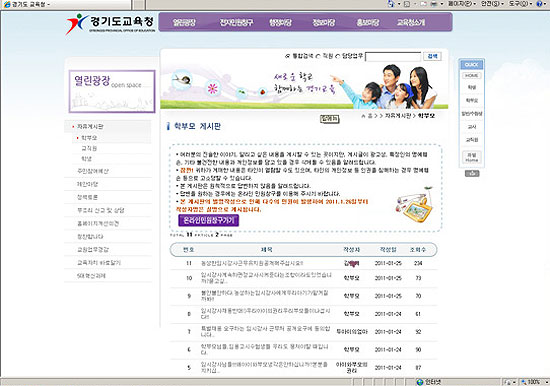The width and height of the screenshot is (550, 386).
Task: Open the 안전(S) dropdown menu
Action: tap(492, 4)
